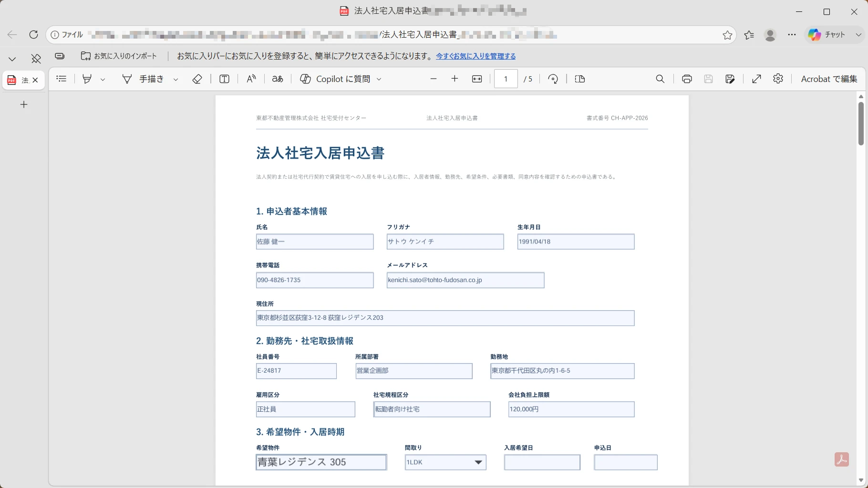
Task: Click the 携帯電話 phone field
Action: [315, 280]
